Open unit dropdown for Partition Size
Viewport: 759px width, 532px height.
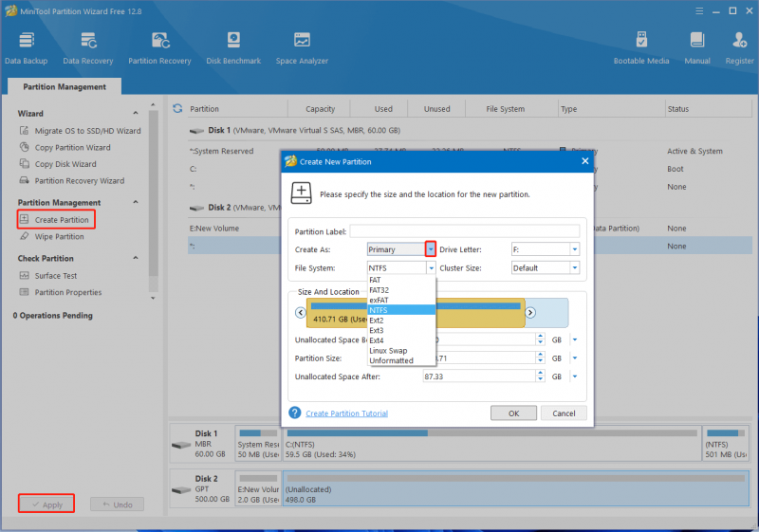tap(575, 358)
